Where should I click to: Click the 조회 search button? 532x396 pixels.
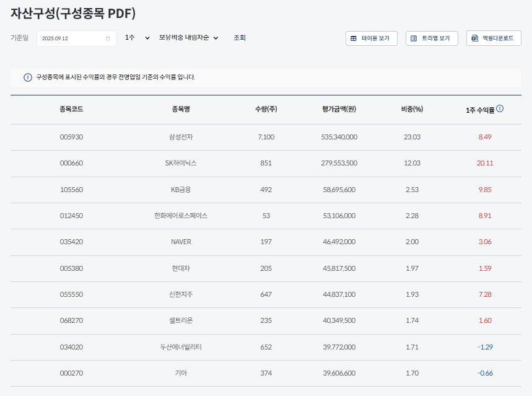(x=240, y=38)
